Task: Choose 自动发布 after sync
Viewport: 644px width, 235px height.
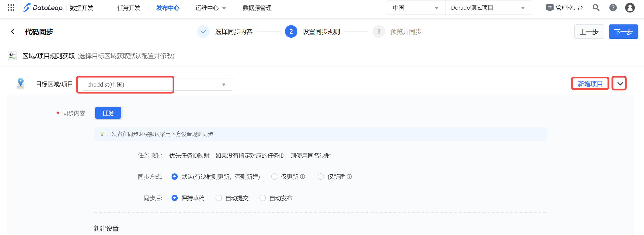Action: coord(263,198)
